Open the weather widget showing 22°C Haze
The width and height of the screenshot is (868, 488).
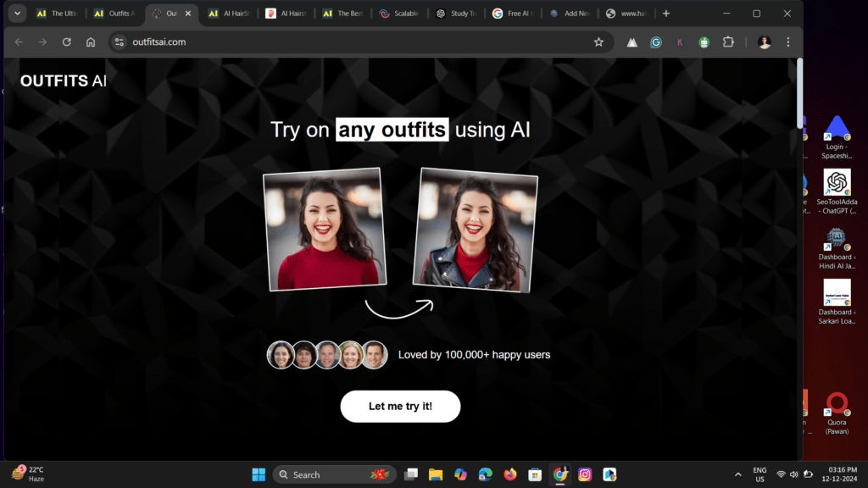click(29, 474)
